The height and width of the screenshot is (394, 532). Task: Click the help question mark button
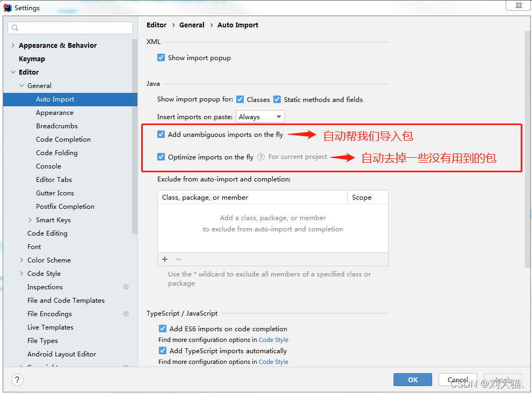pos(17,380)
